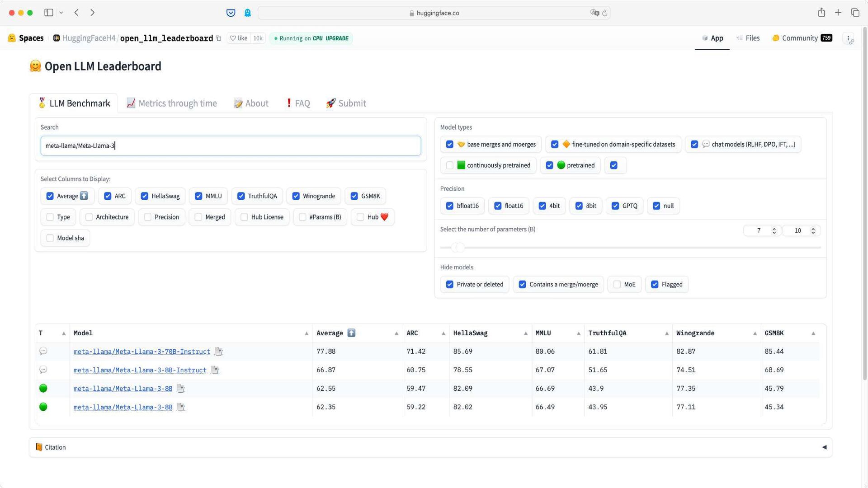Screen dimensions: 868x488
Task: Click the up-arrow icon in the Average column header
Action: coord(351,333)
